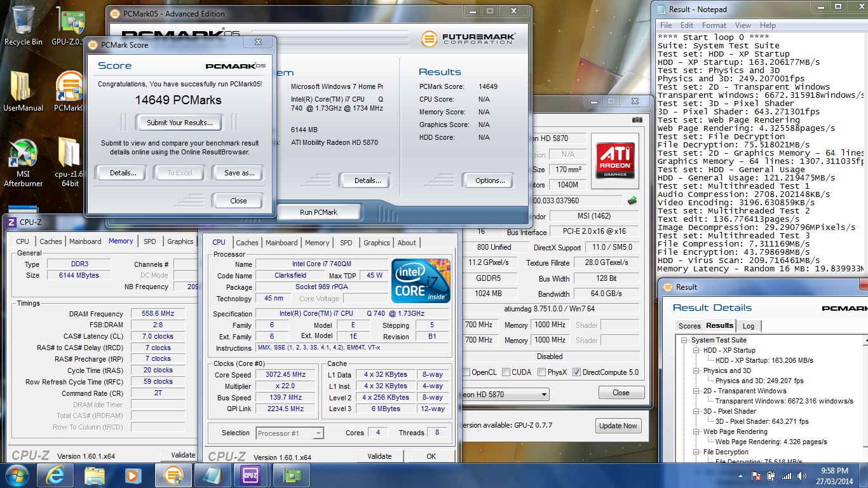Image resolution: width=868 pixels, height=488 pixels.
Task: Click the Show desktop strip beside the clock
Action: [864, 475]
